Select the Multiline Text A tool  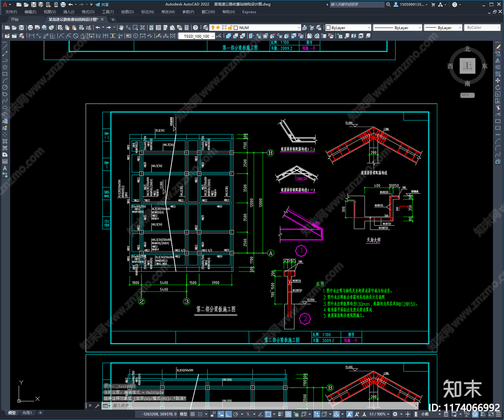coord(5,168)
